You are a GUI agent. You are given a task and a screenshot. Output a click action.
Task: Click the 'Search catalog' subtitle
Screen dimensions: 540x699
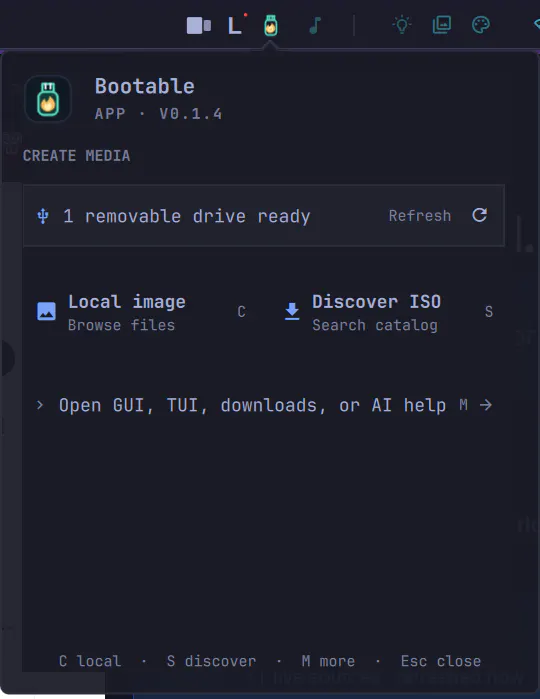(375, 325)
